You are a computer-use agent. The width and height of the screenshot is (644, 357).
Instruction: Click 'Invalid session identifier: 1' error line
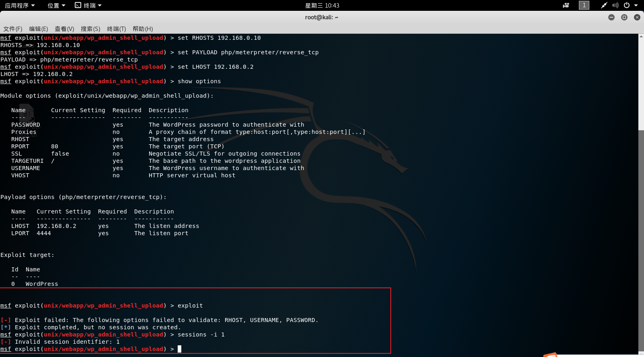(60, 342)
